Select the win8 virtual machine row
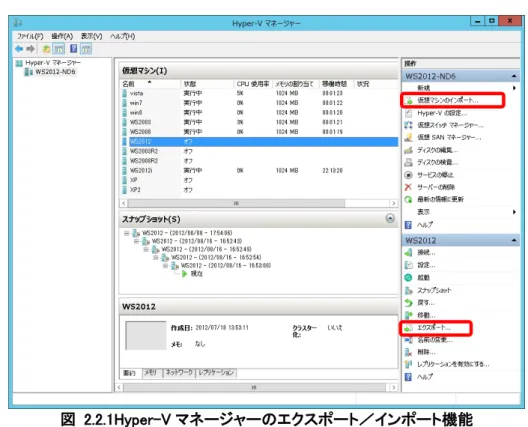 point(259,112)
